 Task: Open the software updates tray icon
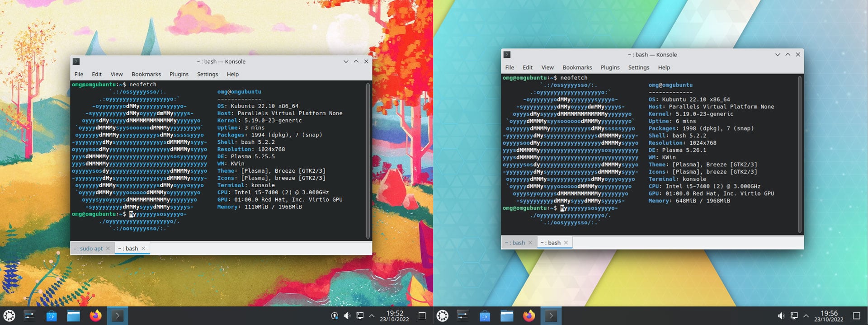335,316
